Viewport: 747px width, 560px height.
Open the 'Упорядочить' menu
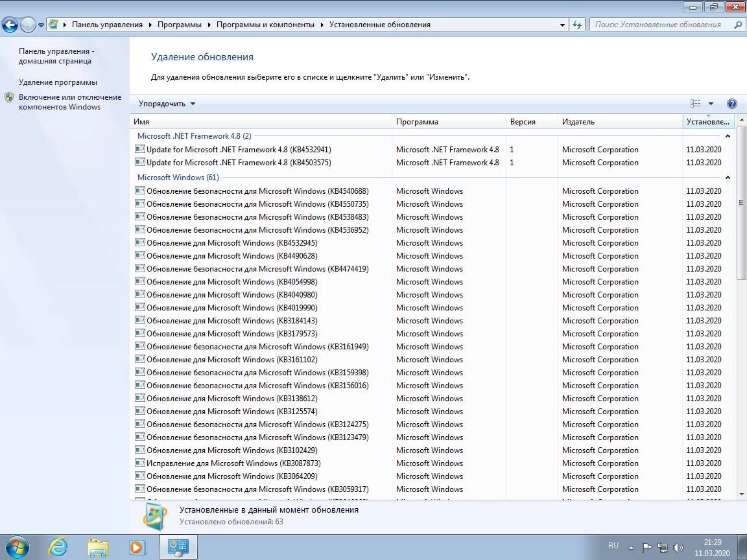point(167,104)
